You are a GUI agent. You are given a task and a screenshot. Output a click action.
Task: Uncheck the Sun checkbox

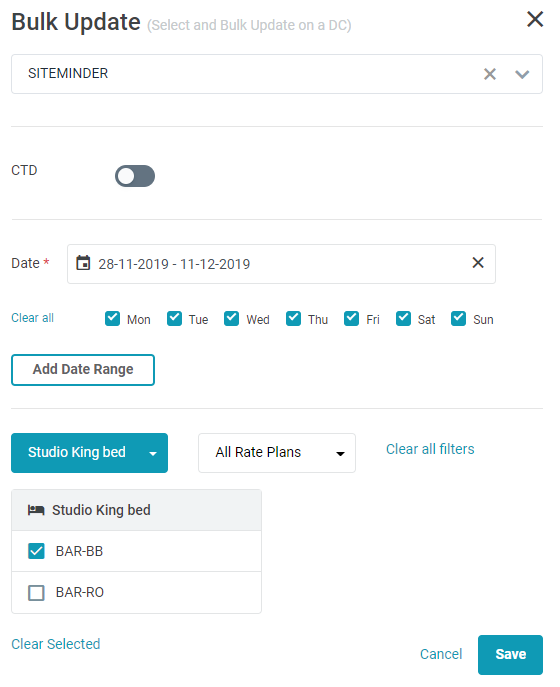pyautogui.click(x=458, y=319)
